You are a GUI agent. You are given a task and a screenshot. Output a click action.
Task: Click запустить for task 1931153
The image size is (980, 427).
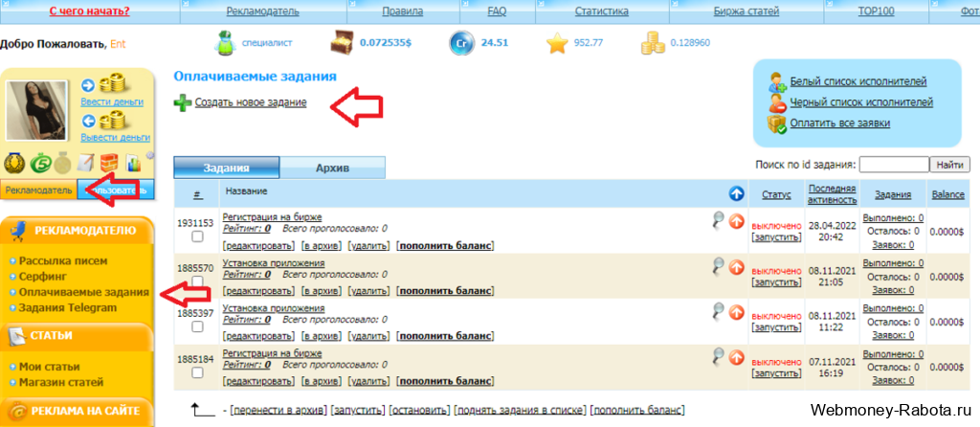click(776, 236)
